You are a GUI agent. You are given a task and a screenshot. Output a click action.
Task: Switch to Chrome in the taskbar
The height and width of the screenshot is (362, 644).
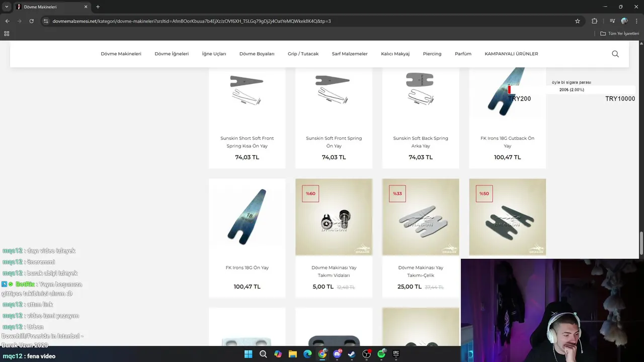pyautogui.click(x=323, y=354)
